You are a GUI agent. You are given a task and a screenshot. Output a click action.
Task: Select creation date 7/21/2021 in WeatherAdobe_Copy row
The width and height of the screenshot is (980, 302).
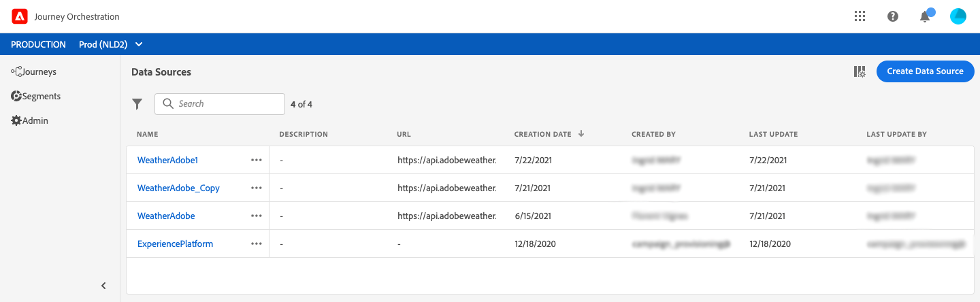[532, 188]
